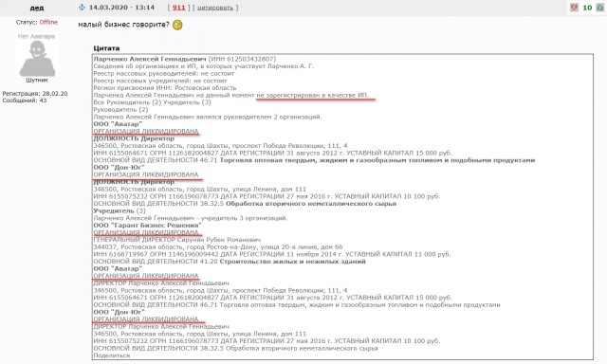Click address line with улица 20-я линия, дом 66
This screenshot has height=364, width=607.
click(218, 246)
